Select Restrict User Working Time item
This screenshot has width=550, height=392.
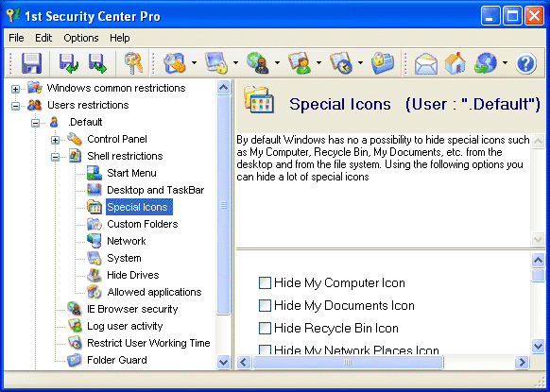148,343
